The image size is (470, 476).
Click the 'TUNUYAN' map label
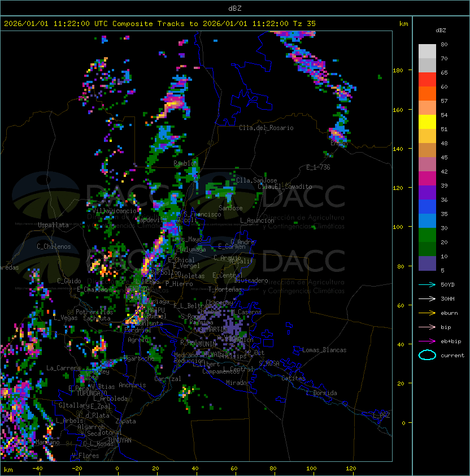tap(120, 440)
